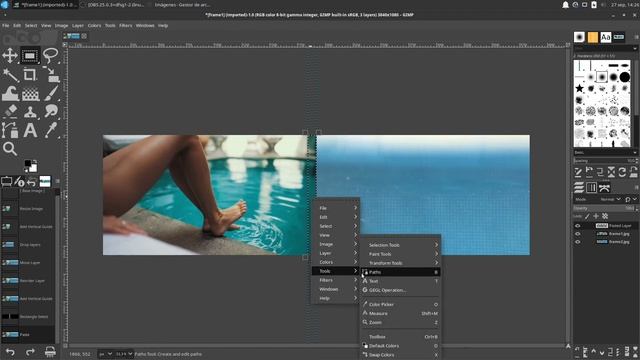The image size is (640, 360).
Task: Toggle visibility of frame1.jpg layer
Action: [x=578, y=234]
